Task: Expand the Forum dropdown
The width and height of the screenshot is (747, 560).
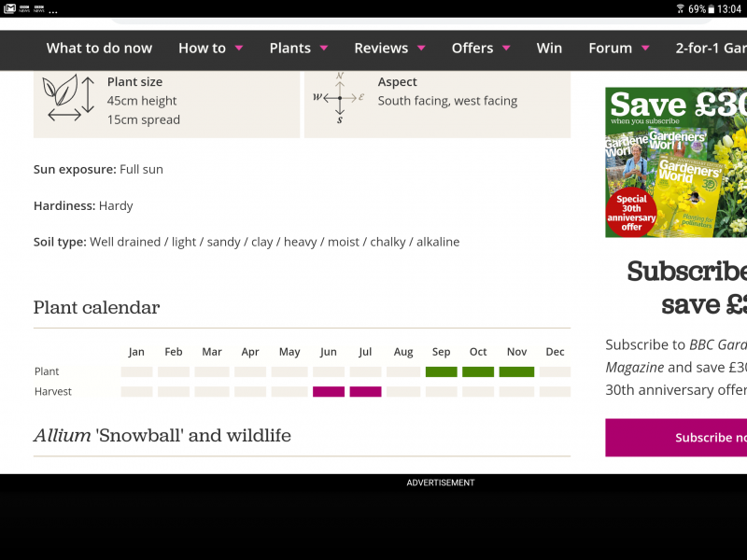Action: [618, 48]
